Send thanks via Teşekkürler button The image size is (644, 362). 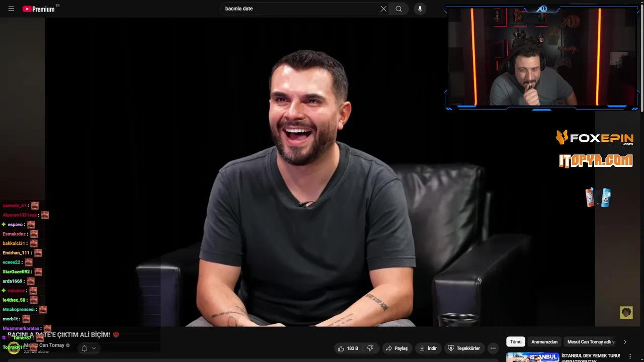(x=464, y=348)
